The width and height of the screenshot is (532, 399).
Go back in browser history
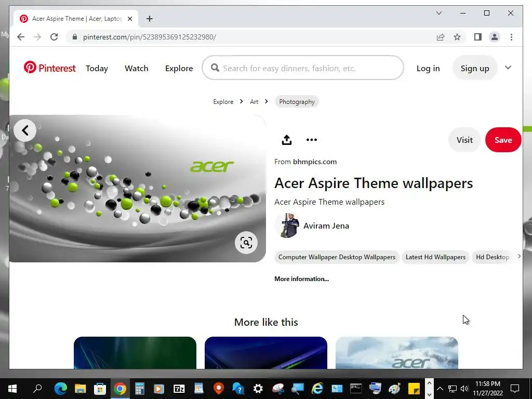tap(21, 37)
